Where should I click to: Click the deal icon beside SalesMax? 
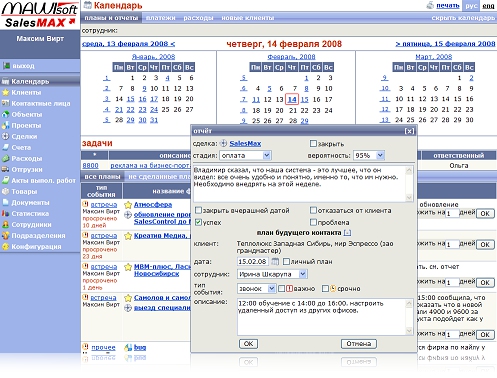(224, 143)
